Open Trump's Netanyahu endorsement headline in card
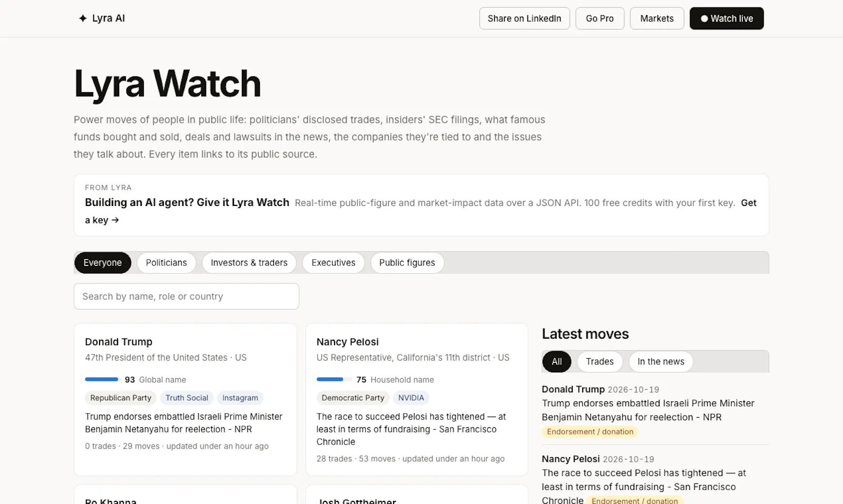The width and height of the screenshot is (843, 504). coord(184,423)
